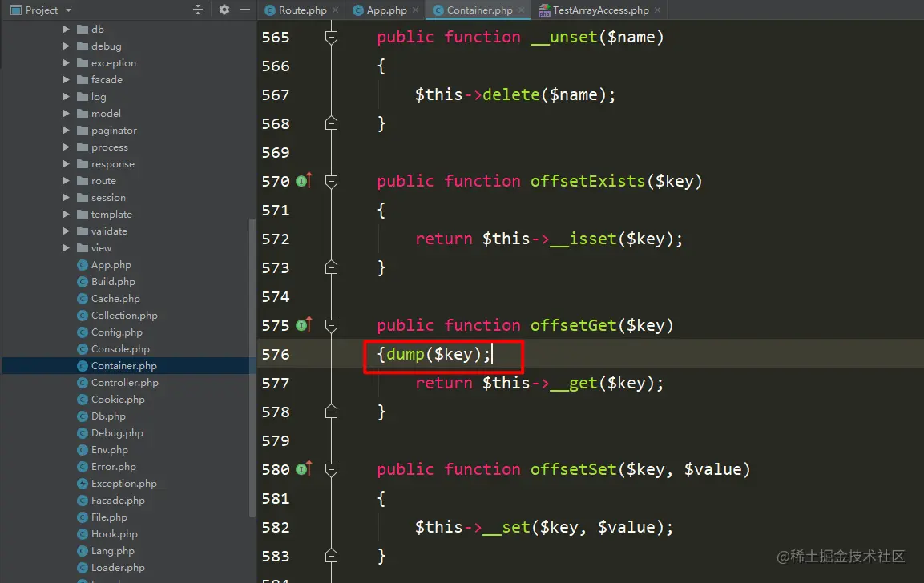
Task: Click the Hook.php class icon
Action: click(83, 533)
